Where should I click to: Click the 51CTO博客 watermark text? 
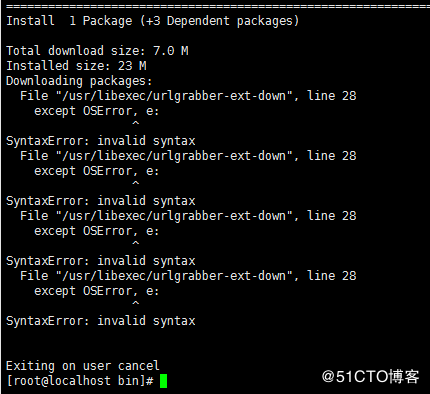coord(370,377)
